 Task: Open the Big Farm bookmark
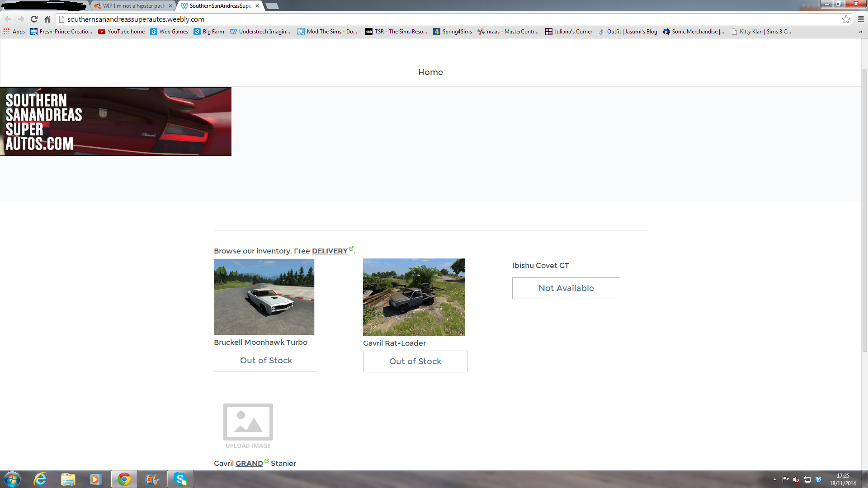pyautogui.click(x=209, y=32)
